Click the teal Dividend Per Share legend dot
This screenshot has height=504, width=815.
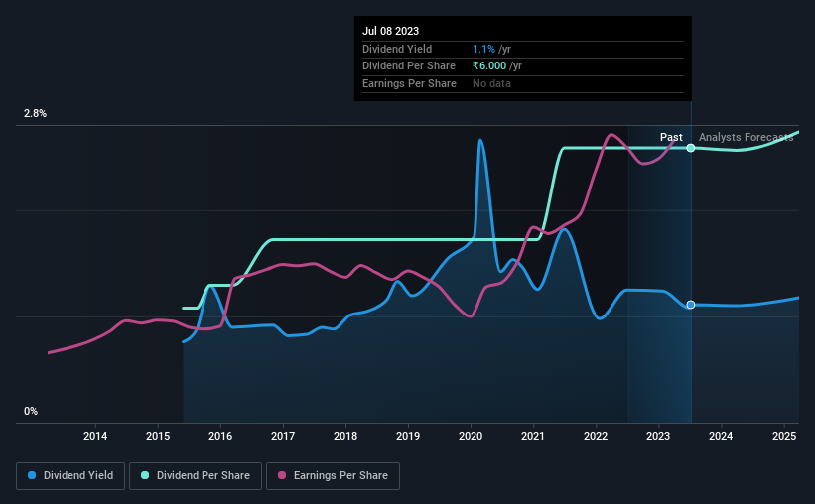point(145,475)
